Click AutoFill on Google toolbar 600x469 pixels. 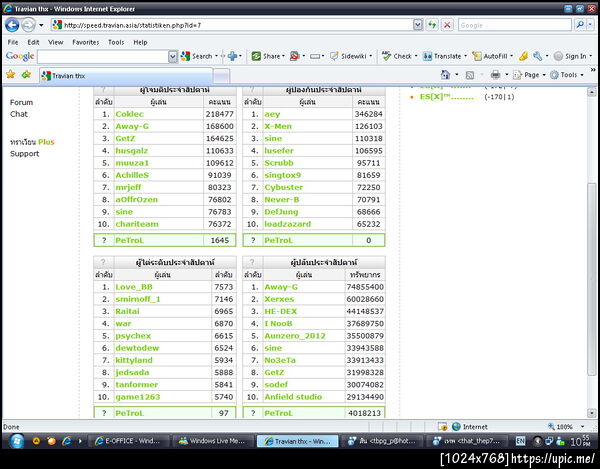point(489,56)
